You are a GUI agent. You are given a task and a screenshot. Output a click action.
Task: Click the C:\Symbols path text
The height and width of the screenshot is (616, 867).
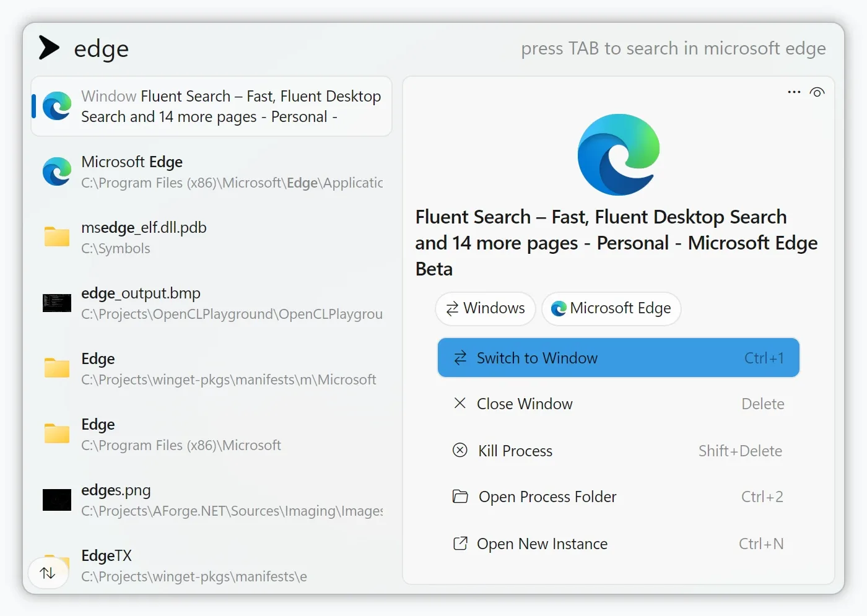pyautogui.click(x=116, y=248)
